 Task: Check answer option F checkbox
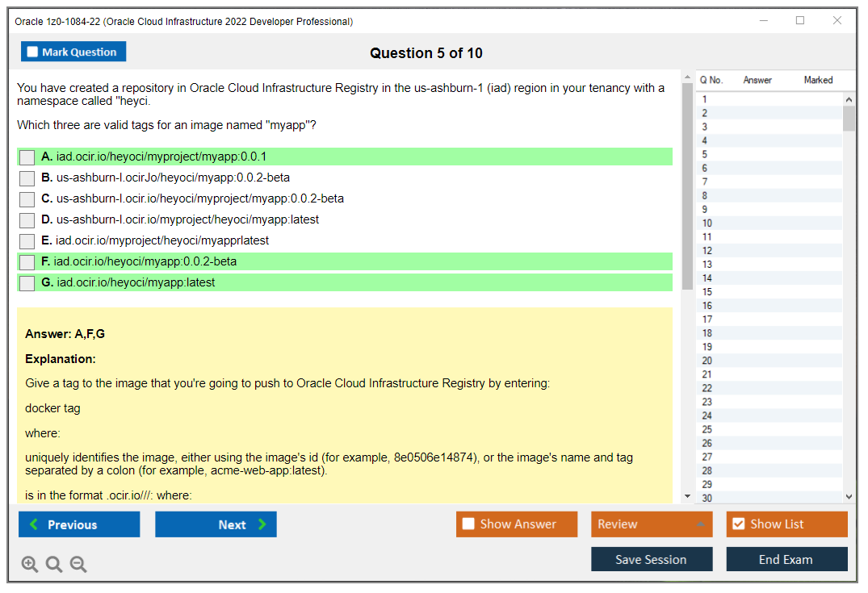[x=27, y=261]
